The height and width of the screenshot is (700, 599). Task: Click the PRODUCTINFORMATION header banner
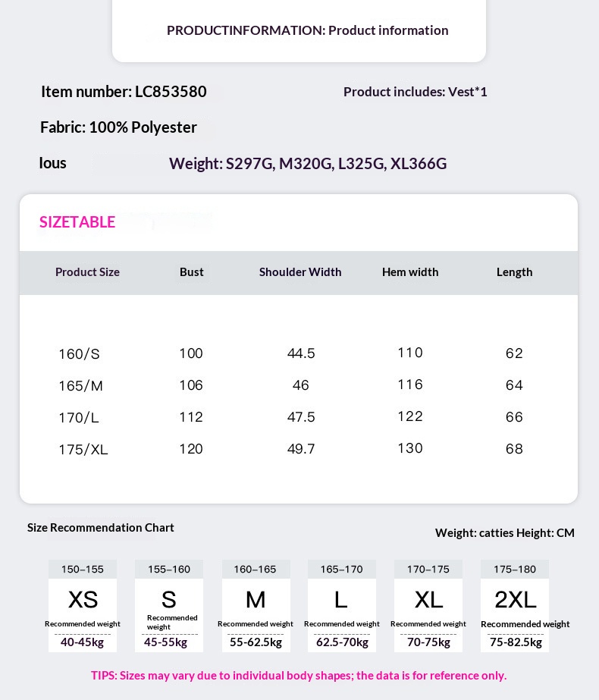[307, 30]
